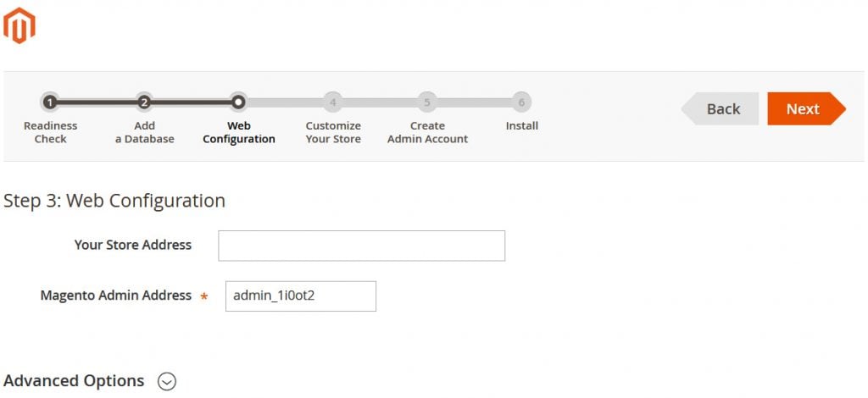Select the Readiness Check step label
868x398 pixels.
[50, 132]
